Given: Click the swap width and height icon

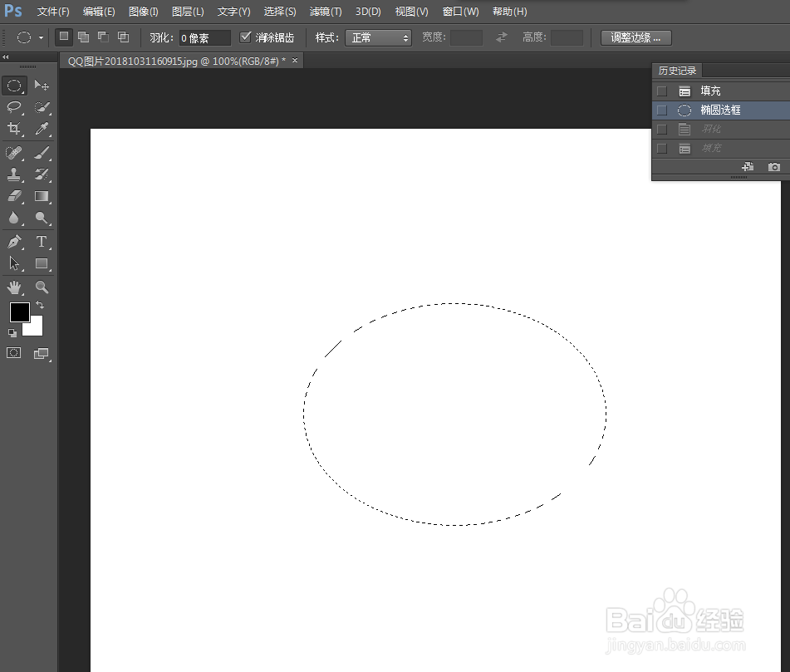Looking at the screenshot, I should (501, 37).
